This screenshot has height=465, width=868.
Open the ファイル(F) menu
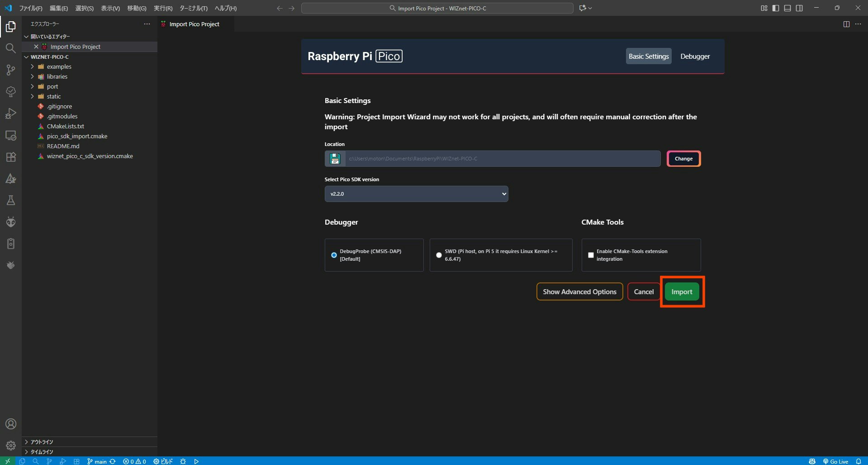31,8
